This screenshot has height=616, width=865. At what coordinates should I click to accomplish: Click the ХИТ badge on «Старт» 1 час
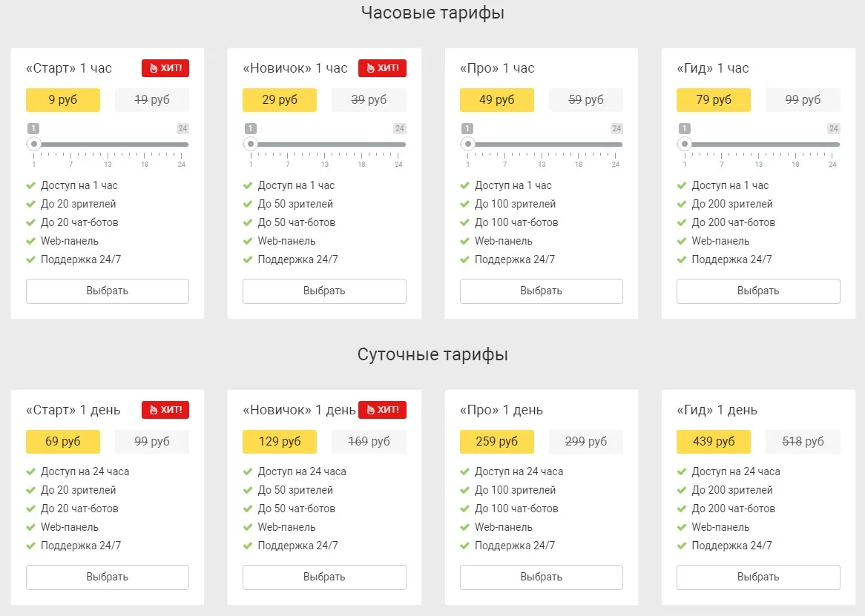[165, 67]
